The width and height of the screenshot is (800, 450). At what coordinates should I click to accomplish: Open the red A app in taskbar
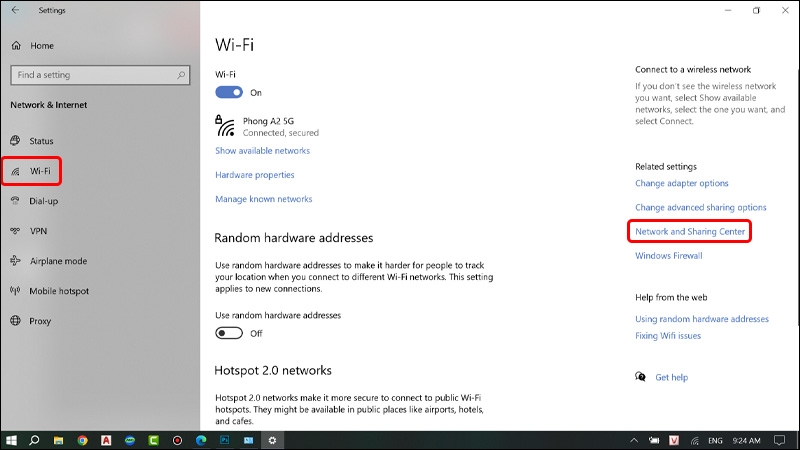(106, 440)
